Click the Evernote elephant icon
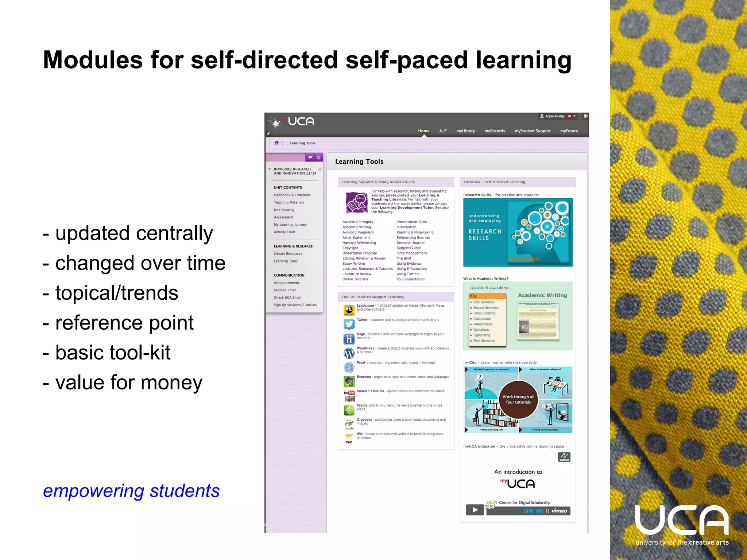Image resolution: width=747 pixels, height=560 pixels. click(349, 382)
